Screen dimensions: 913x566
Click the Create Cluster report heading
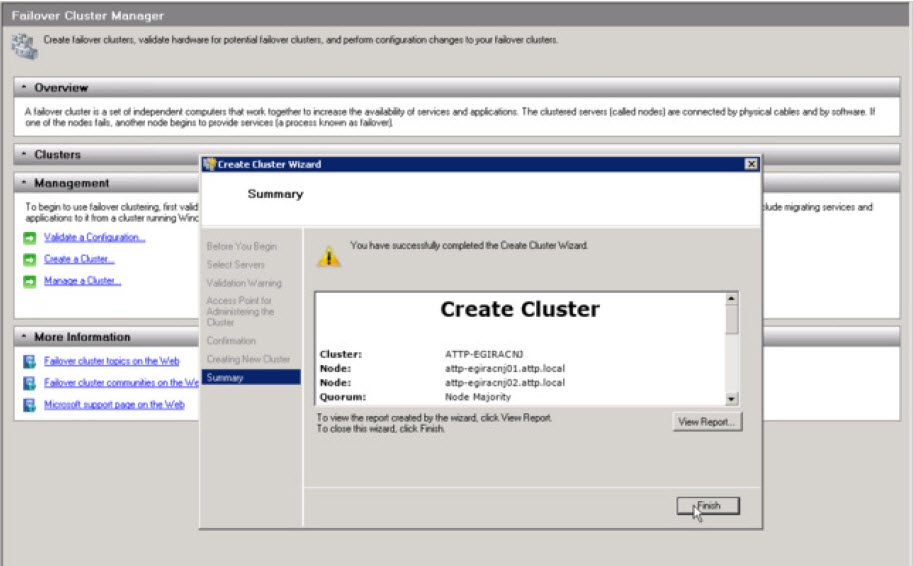519,309
